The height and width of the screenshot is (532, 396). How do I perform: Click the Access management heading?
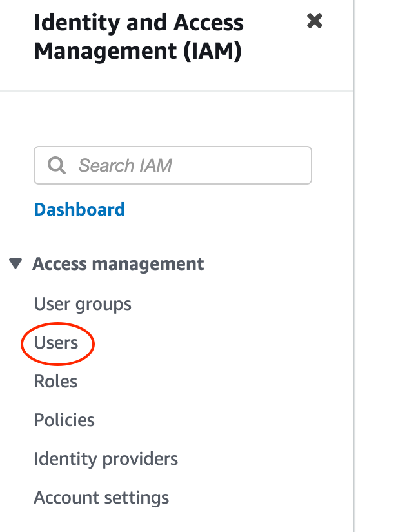(118, 264)
